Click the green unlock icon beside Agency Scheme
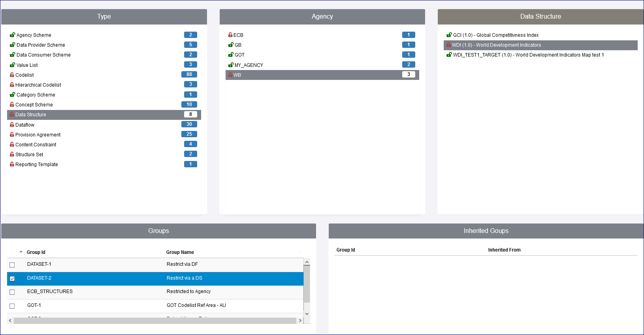 [12, 35]
